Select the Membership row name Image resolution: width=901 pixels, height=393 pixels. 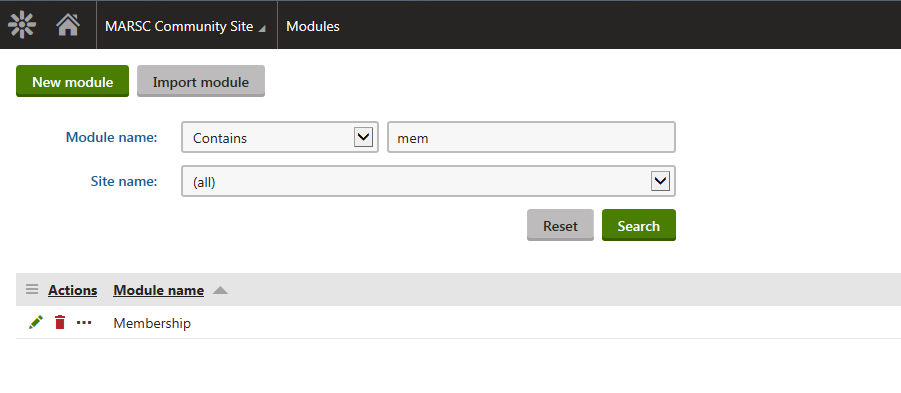coord(152,323)
